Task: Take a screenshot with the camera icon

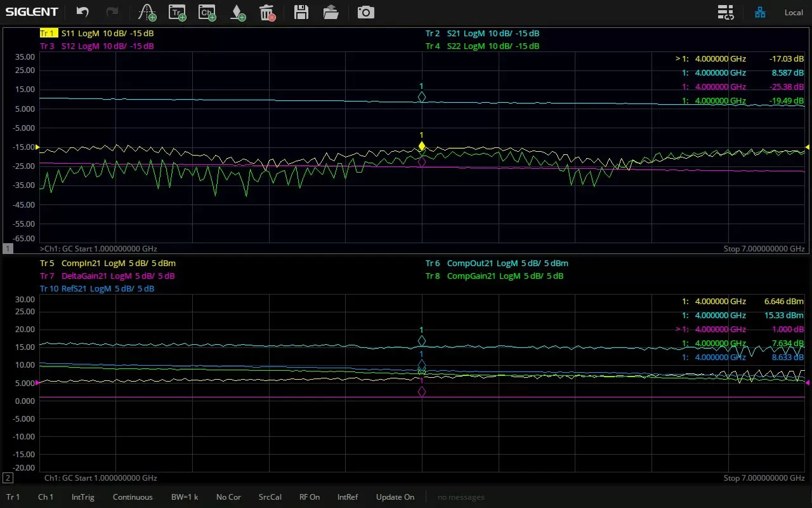Action: click(365, 12)
